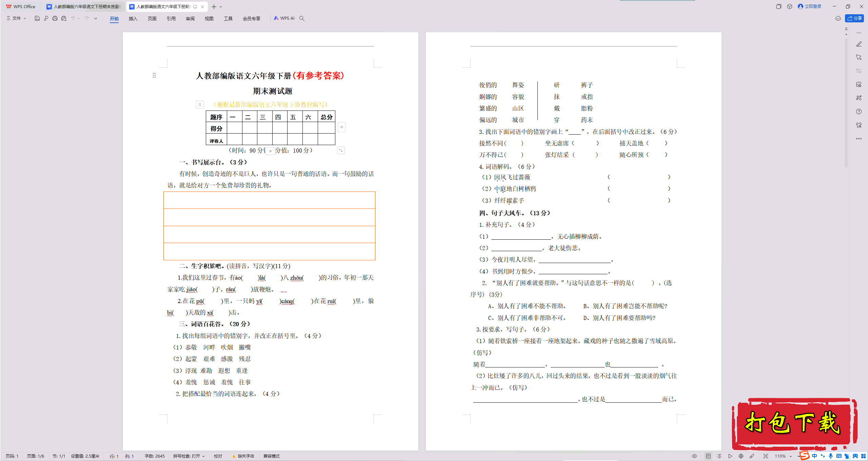Image resolution: width=868 pixels, height=461 pixels.
Task: Click 立即登录 to sign in
Action: (x=810, y=6)
